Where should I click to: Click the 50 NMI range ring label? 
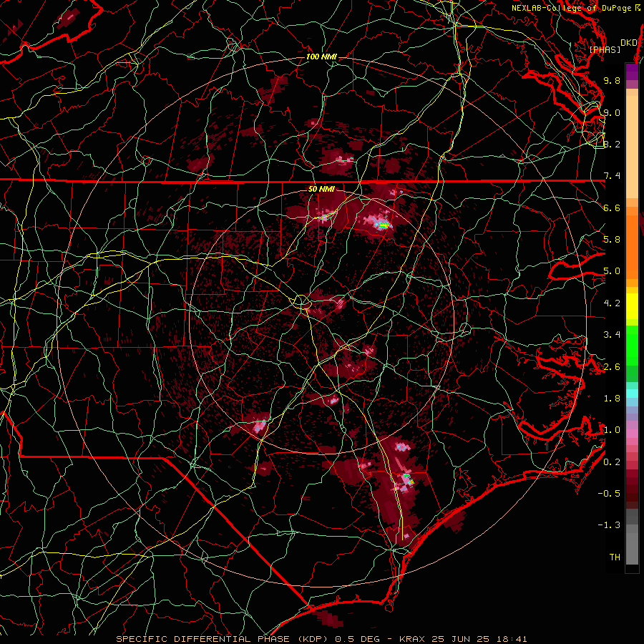pos(321,190)
